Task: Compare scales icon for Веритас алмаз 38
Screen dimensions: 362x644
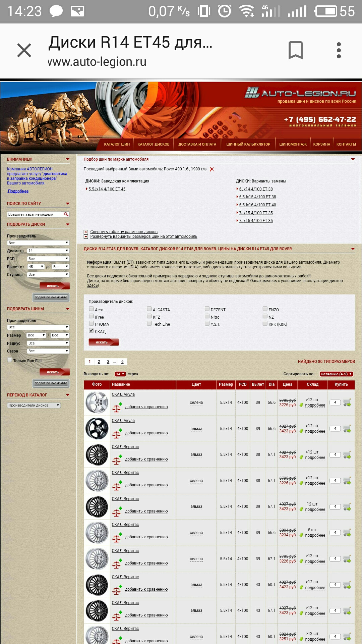Action: pos(117,460)
